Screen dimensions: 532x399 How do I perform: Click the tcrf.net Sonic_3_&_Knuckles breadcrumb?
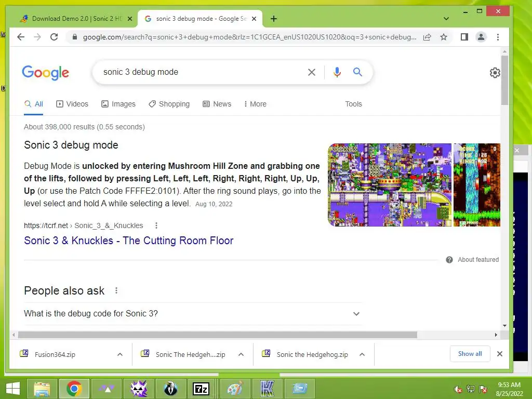pos(84,225)
